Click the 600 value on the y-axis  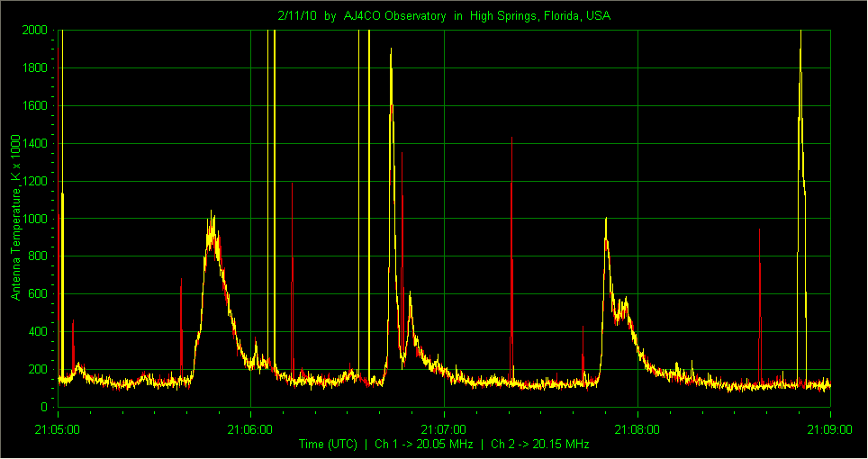pyautogui.click(x=38, y=294)
